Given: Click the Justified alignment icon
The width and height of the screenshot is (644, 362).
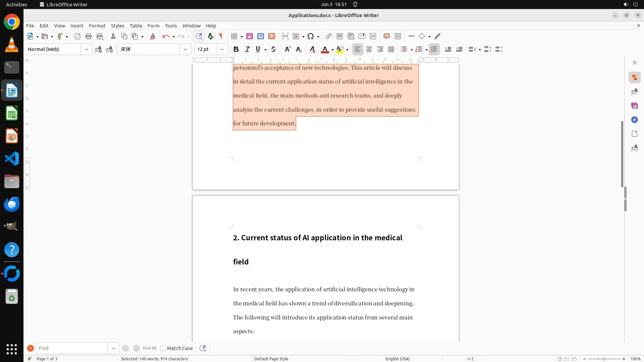Looking at the screenshot, I should click(391, 49).
